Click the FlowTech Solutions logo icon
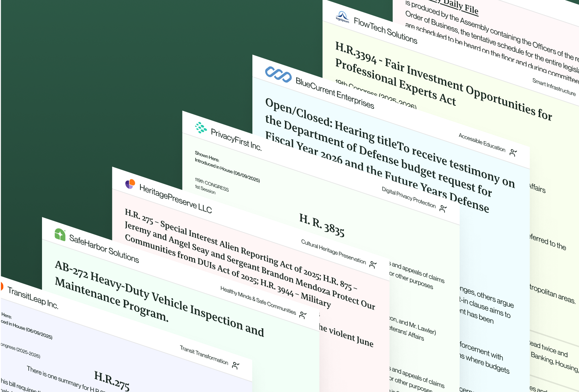This screenshot has width=579, height=392. (342, 17)
